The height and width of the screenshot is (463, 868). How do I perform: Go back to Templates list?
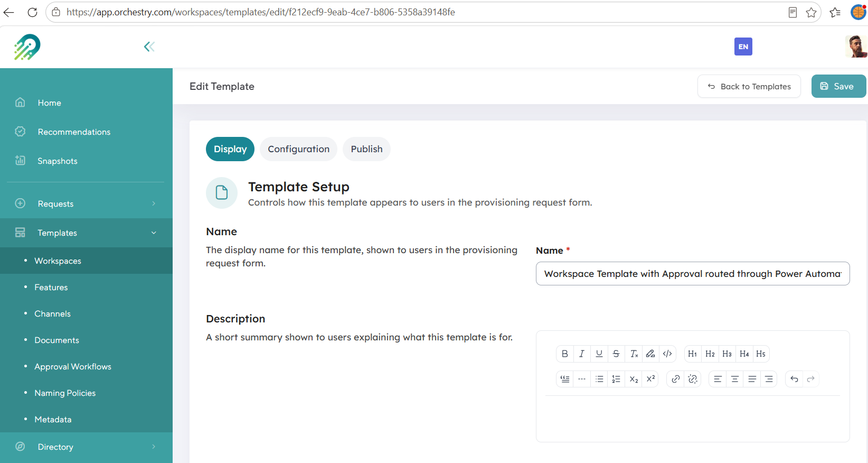tap(749, 86)
